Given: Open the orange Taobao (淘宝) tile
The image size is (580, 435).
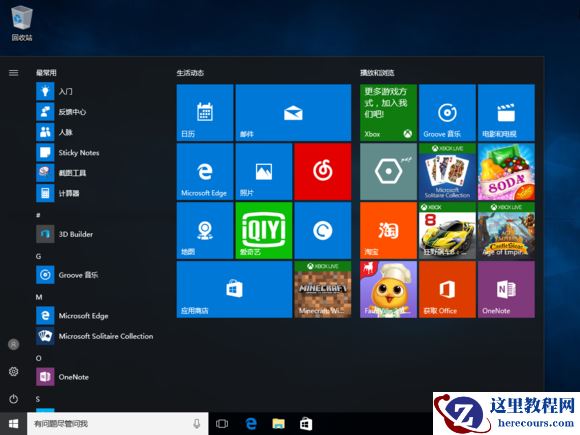Looking at the screenshot, I should (388, 230).
